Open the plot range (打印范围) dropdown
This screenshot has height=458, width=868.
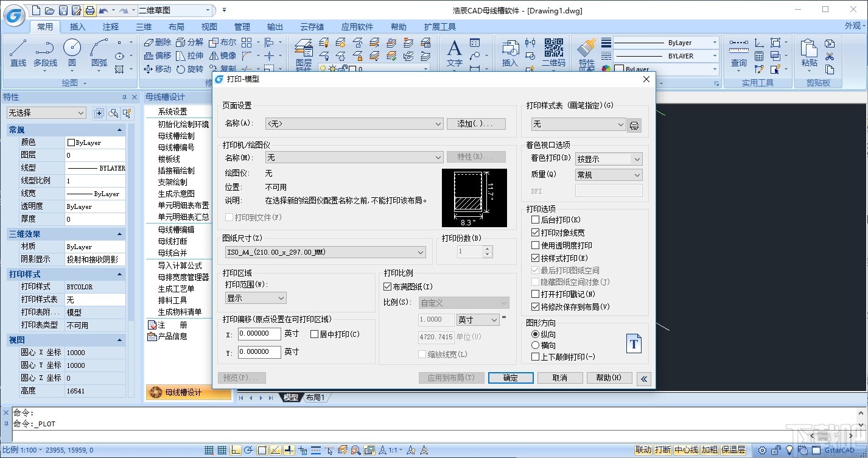pos(256,298)
